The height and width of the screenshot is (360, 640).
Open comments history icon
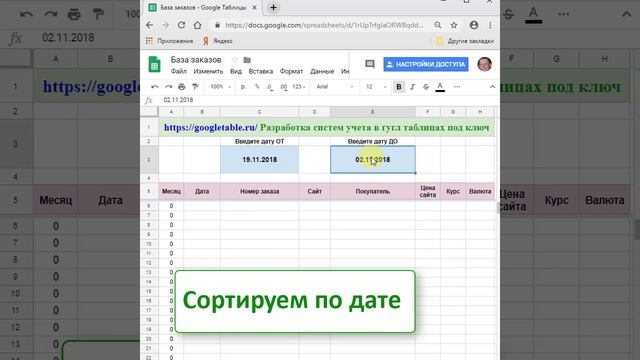pos(369,64)
